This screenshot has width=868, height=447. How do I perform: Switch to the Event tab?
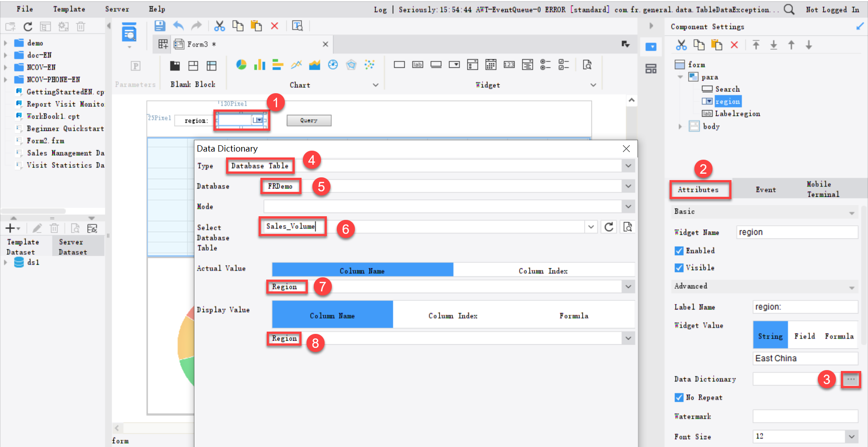point(765,190)
